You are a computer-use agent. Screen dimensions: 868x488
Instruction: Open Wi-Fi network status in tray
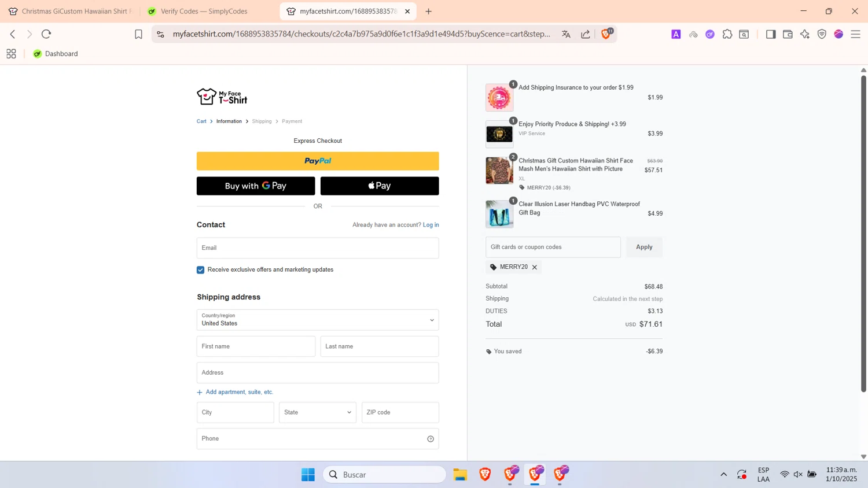[785, 475]
